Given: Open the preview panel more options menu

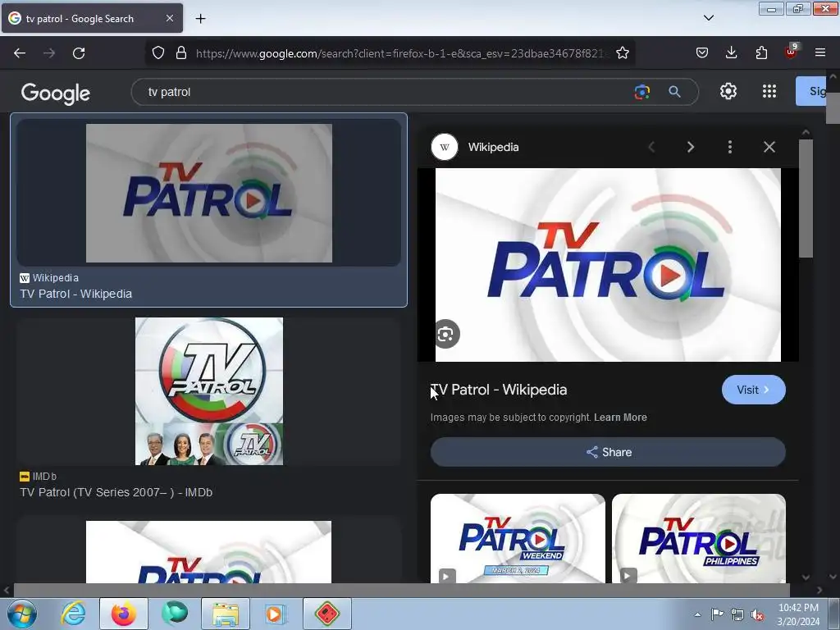Looking at the screenshot, I should pyautogui.click(x=729, y=147).
